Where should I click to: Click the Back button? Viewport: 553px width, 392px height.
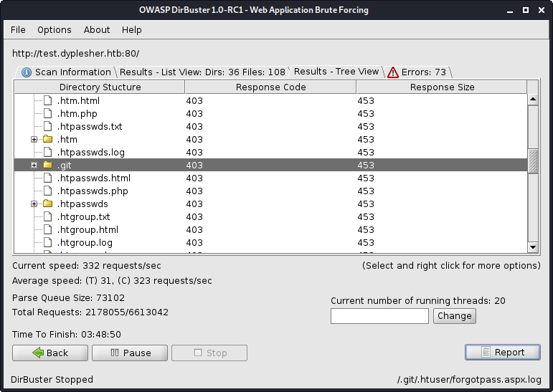49,353
